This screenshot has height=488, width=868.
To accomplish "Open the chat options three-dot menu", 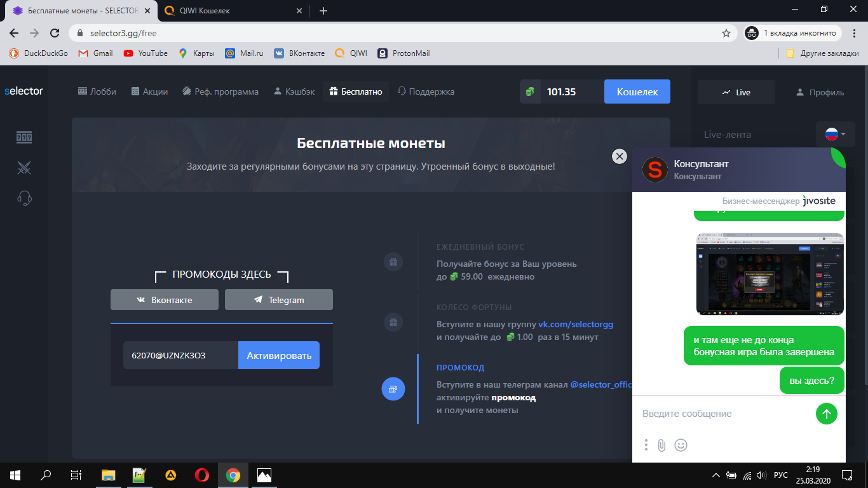I will click(646, 445).
